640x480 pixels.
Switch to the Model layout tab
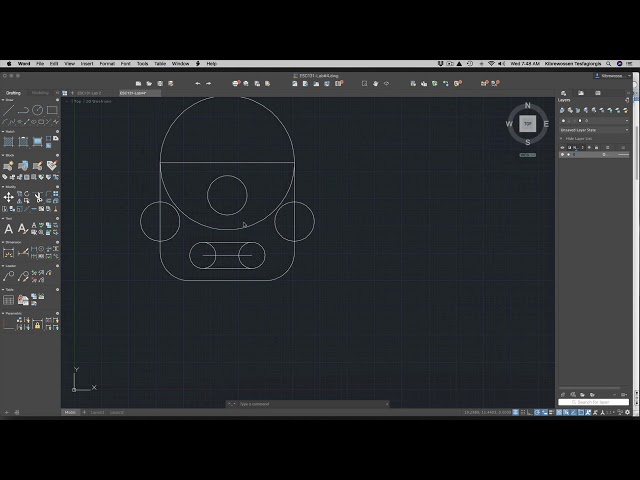71,412
